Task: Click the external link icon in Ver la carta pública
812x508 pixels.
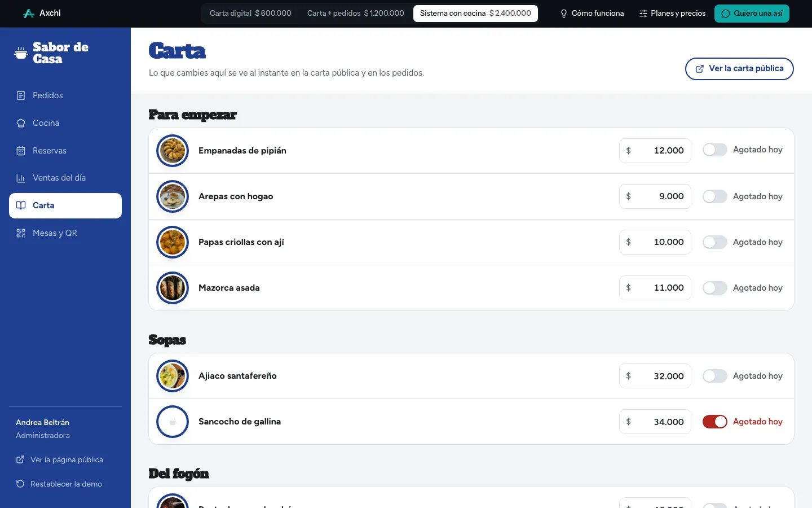Action: [x=700, y=69]
